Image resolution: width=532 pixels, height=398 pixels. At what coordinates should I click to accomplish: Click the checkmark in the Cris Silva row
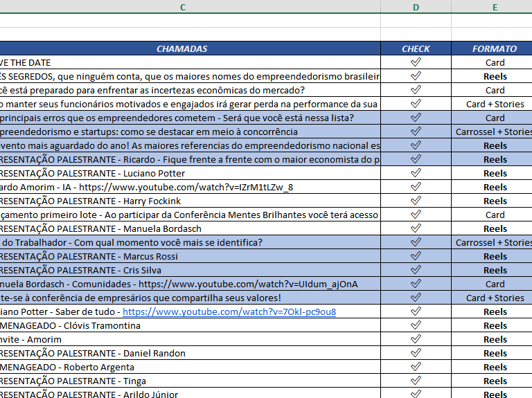point(416,270)
